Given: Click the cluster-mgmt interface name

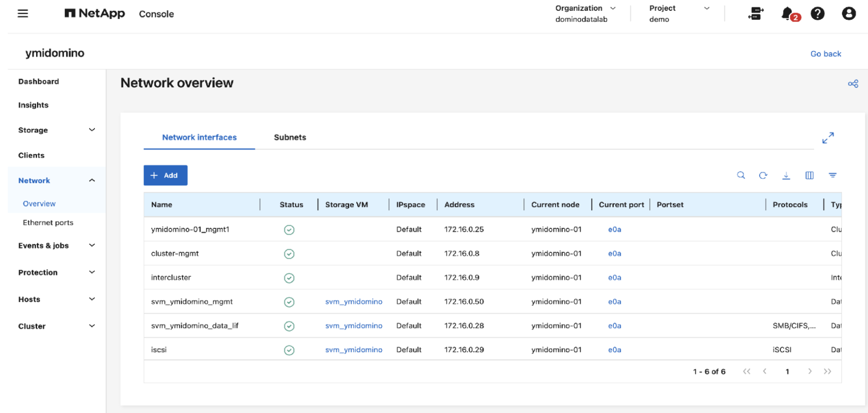Looking at the screenshot, I should point(175,253).
